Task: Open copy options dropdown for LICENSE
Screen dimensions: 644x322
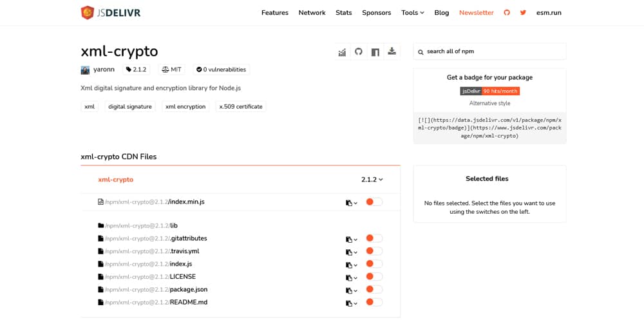Action: tap(352, 277)
